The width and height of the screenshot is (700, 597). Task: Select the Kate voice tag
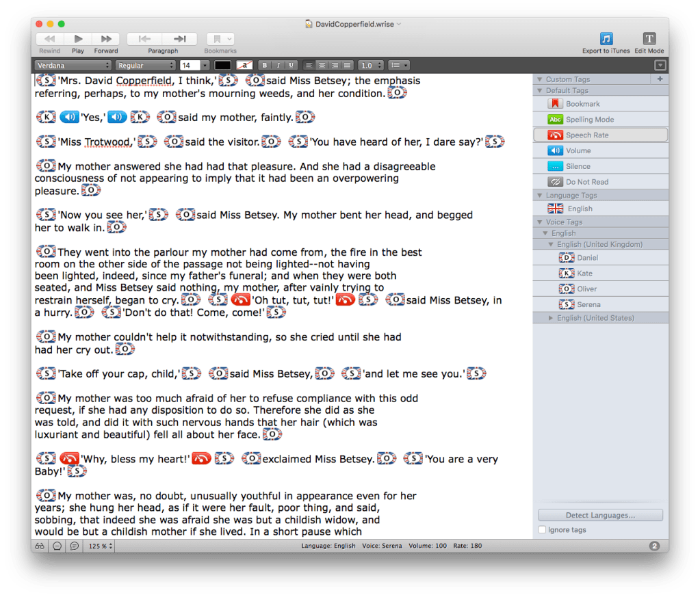pos(584,273)
